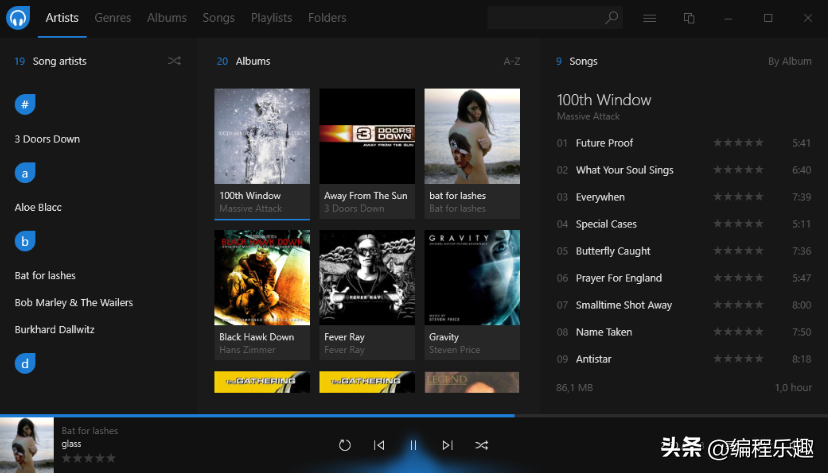829x473 pixels.
Task: Rate the now playing song 'glass'
Action: click(88, 458)
